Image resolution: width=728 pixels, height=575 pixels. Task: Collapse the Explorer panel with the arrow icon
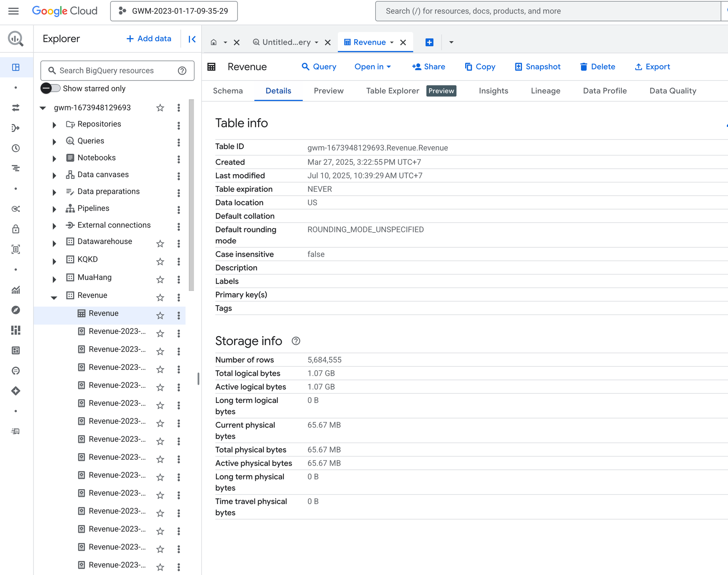[192, 39]
